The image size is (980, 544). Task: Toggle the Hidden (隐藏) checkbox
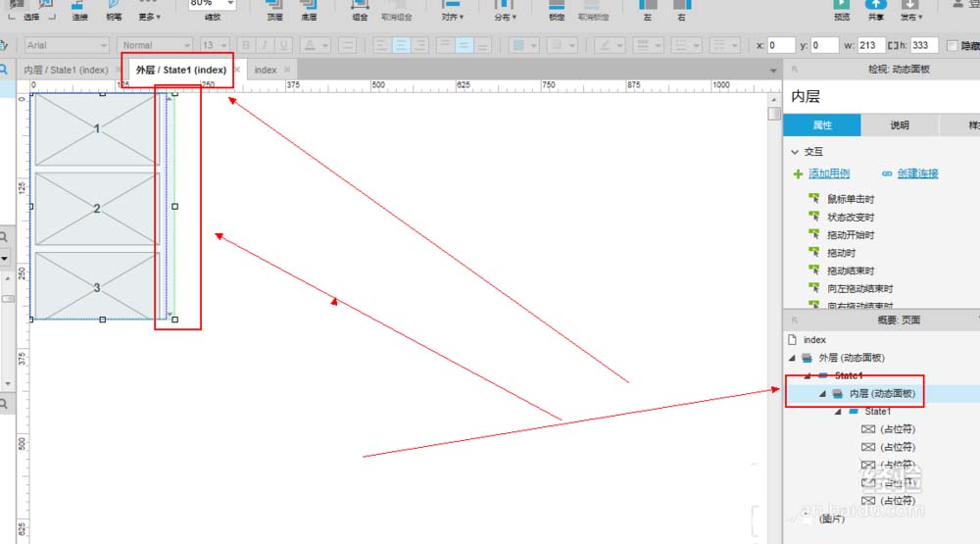953,45
